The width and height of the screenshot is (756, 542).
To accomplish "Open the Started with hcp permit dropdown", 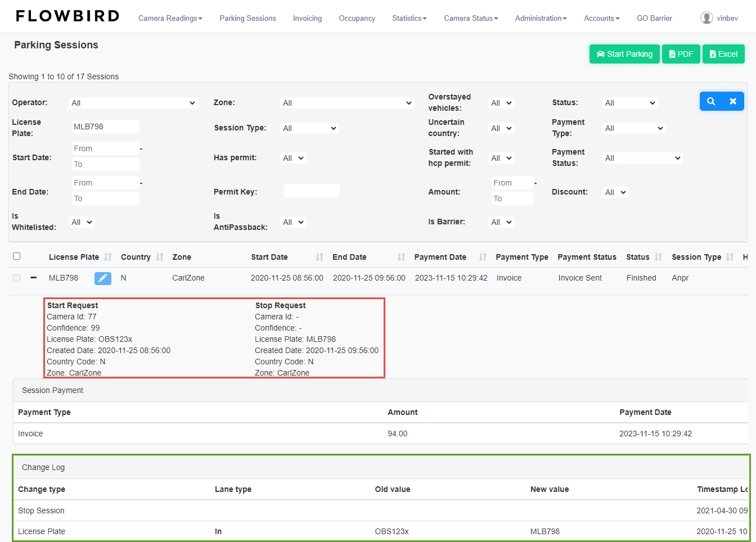I will point(501,158).
